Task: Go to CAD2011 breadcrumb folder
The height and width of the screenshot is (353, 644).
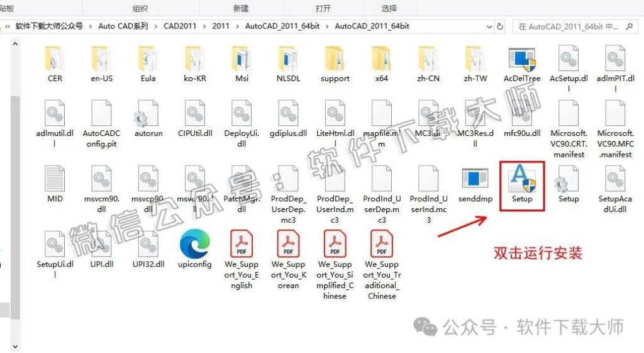Action: [180, 26]
